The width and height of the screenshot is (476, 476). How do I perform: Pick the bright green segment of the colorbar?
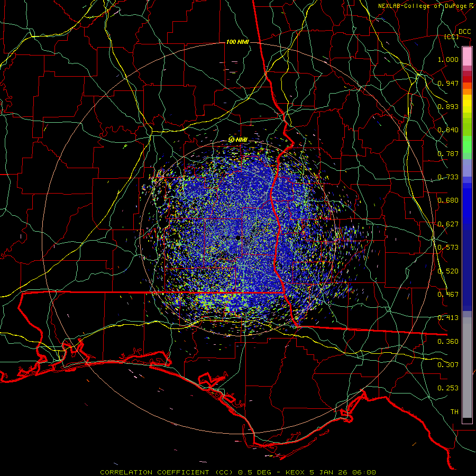[467, 144]
